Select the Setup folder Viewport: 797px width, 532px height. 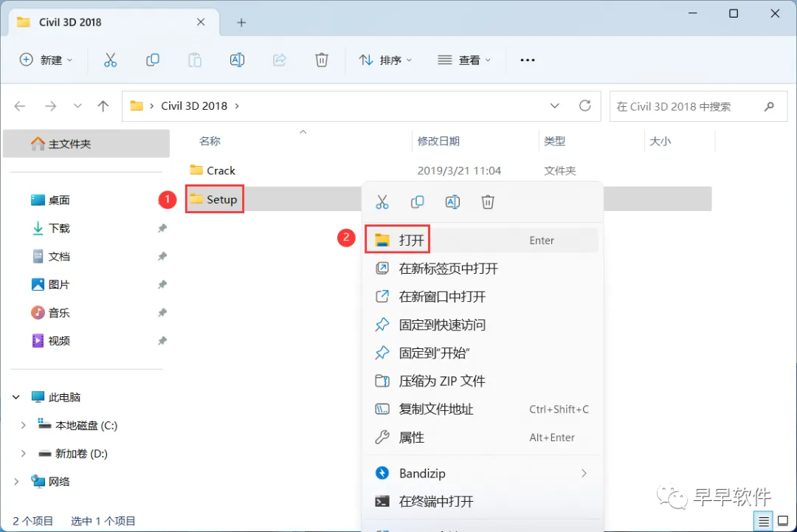pyautogui.click(x=214, y=199)
